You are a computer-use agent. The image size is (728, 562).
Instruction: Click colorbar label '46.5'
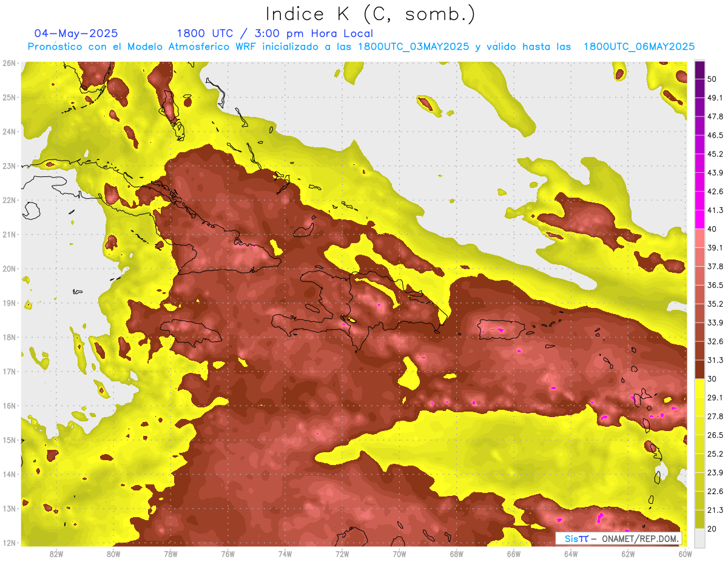pyautogui.click(x=715, y=135)
